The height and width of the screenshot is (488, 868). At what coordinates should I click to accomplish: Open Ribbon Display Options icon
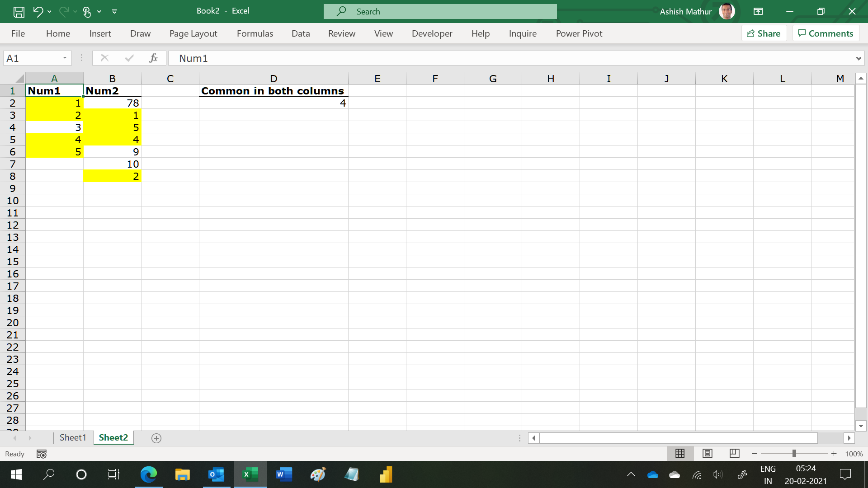pos(758,12)
